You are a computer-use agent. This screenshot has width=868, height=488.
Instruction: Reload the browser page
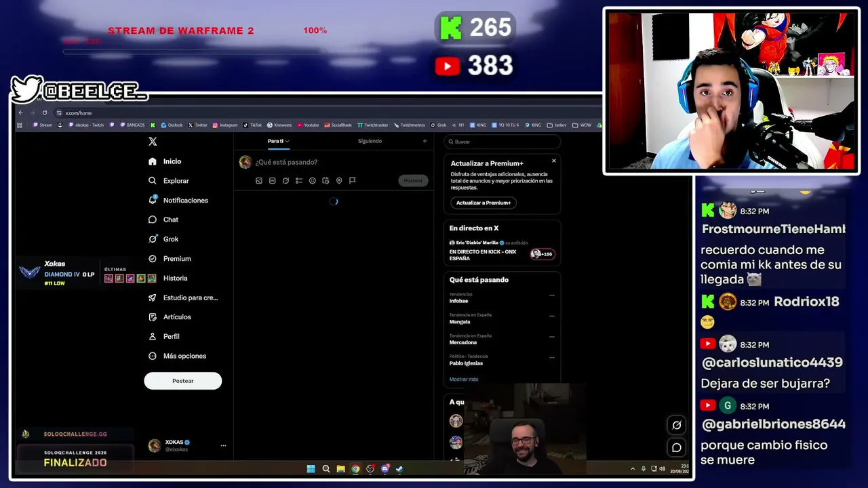pos(45,113)
